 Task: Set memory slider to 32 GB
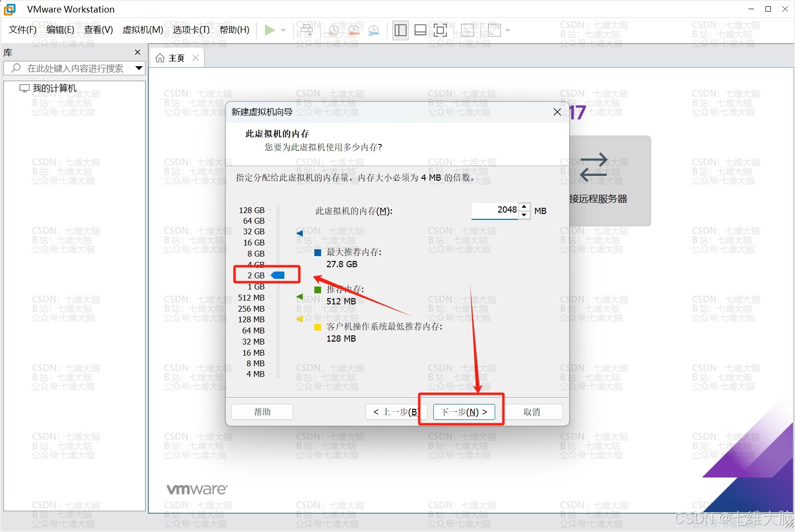click(254, 231)
